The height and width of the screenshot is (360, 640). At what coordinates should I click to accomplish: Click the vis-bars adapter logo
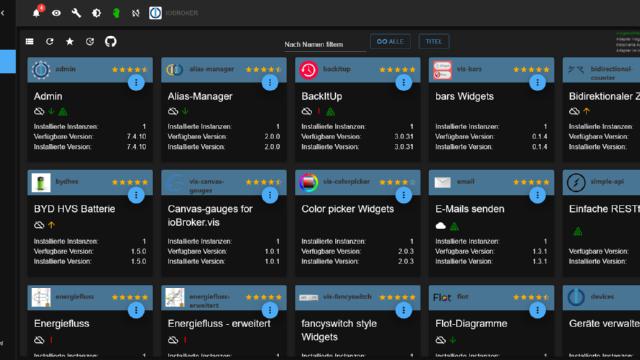point(442,70)
